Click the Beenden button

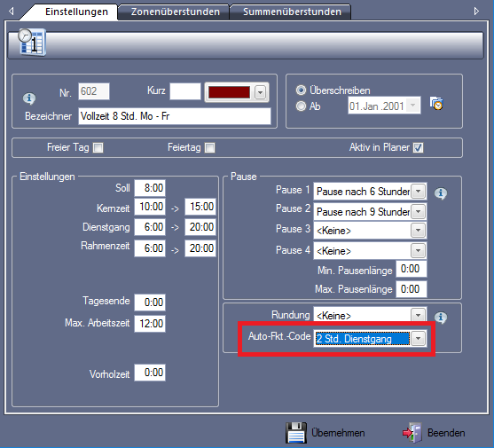coord(434,433)
